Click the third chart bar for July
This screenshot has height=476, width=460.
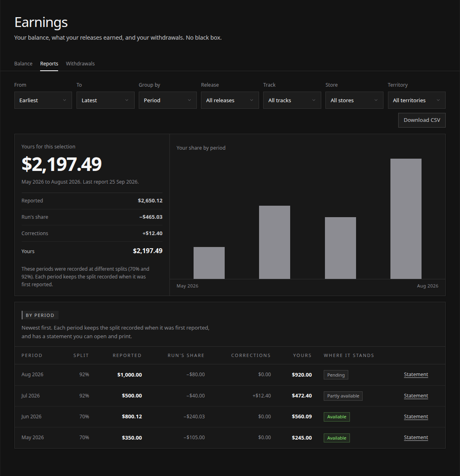pos(340,248)
